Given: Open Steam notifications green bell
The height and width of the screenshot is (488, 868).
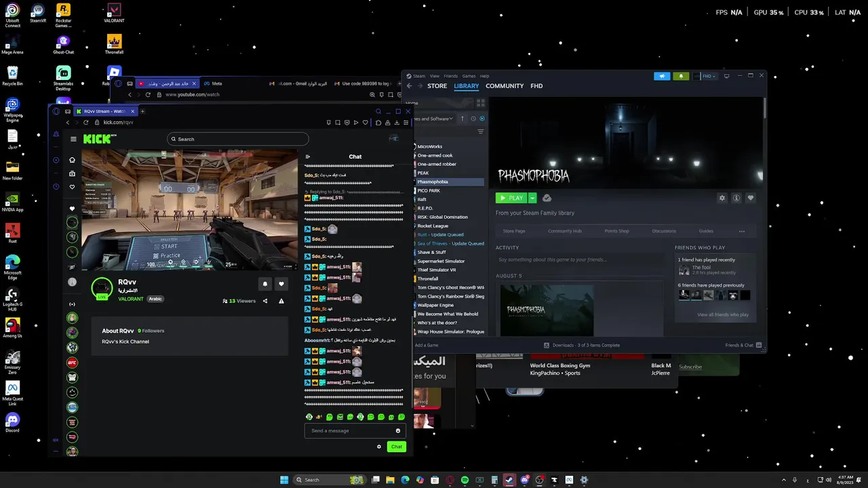Looking at the screenshot, I should click(681, 76).
